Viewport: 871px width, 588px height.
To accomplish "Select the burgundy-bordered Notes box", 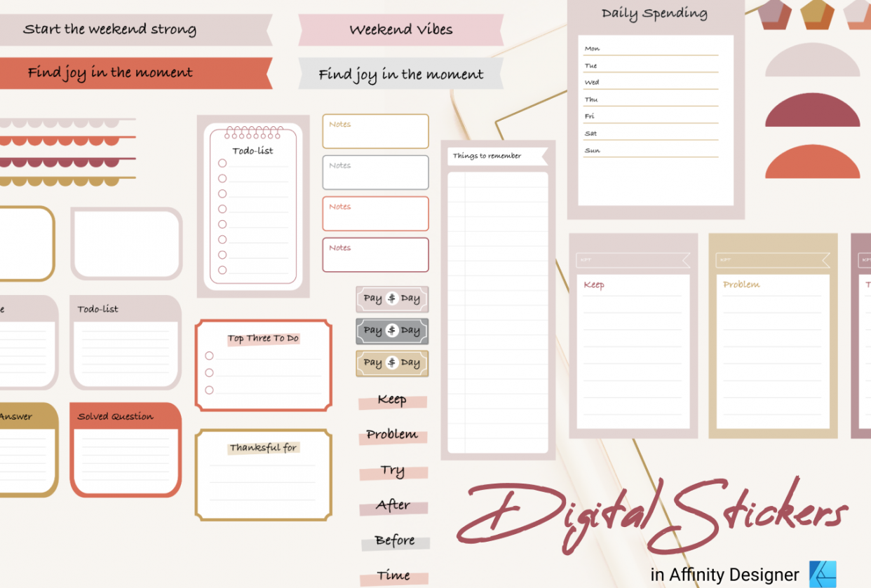I will (x=375, y=255).
